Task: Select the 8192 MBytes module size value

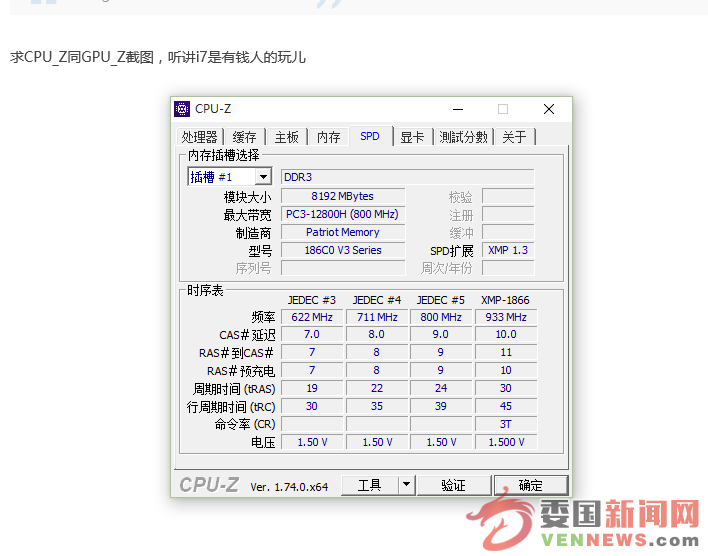Action: [343, 196]
